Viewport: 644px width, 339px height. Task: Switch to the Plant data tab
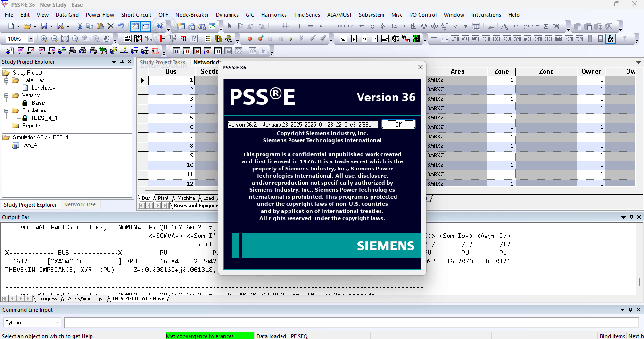163,198
